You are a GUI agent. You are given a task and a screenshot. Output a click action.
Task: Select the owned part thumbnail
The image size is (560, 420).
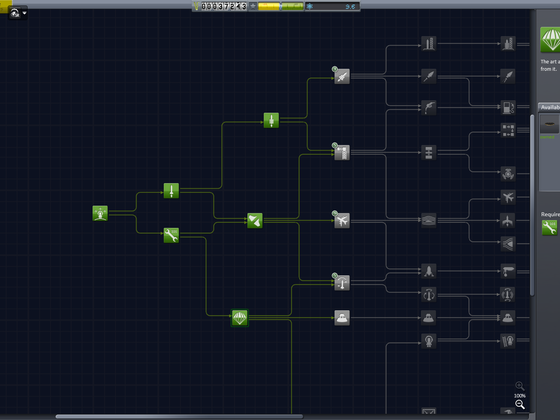pyautogui.click(x=549, y=124)
